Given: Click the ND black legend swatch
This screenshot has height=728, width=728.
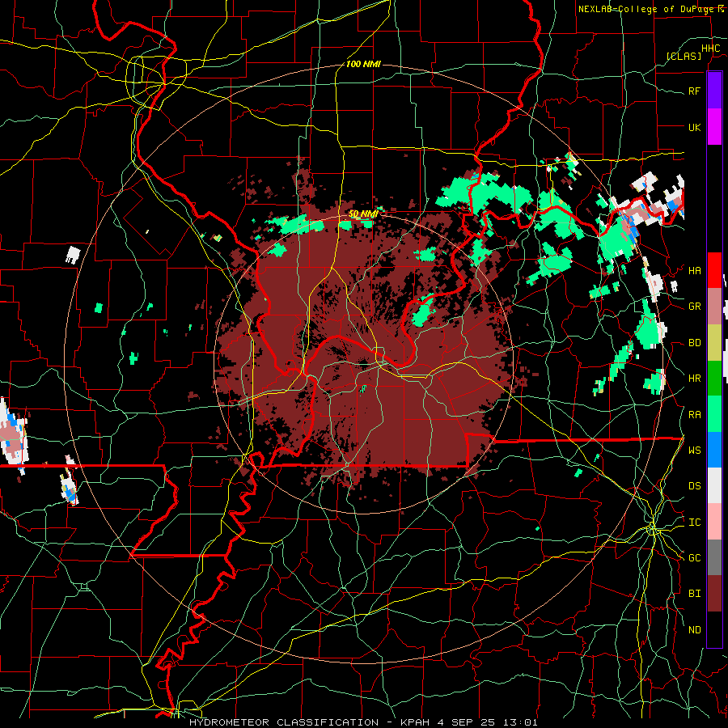Looking at the screenshot, I should [x=714, y=629].
